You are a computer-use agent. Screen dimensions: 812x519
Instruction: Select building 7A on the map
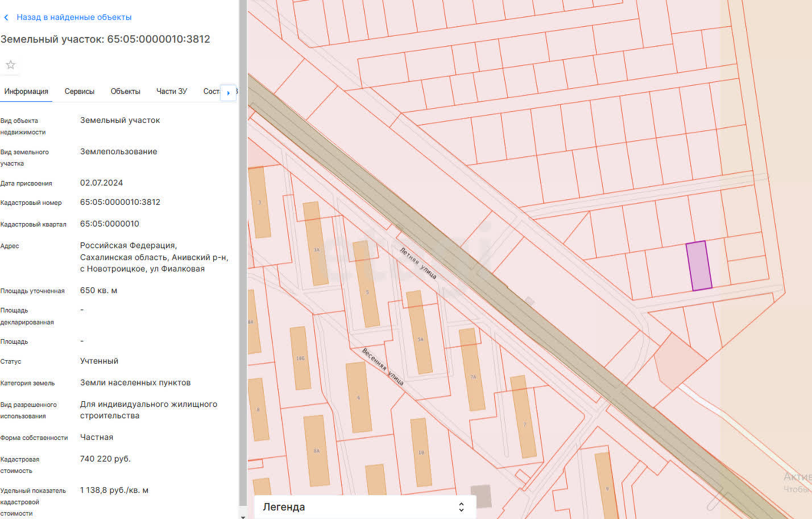pyautogui.click(x=471, y=369)
